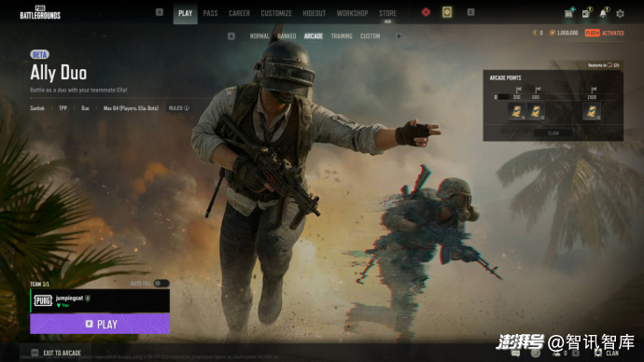Open the Store menu
The width and height of the screenshot is (644, 362).
coord(387,13)
